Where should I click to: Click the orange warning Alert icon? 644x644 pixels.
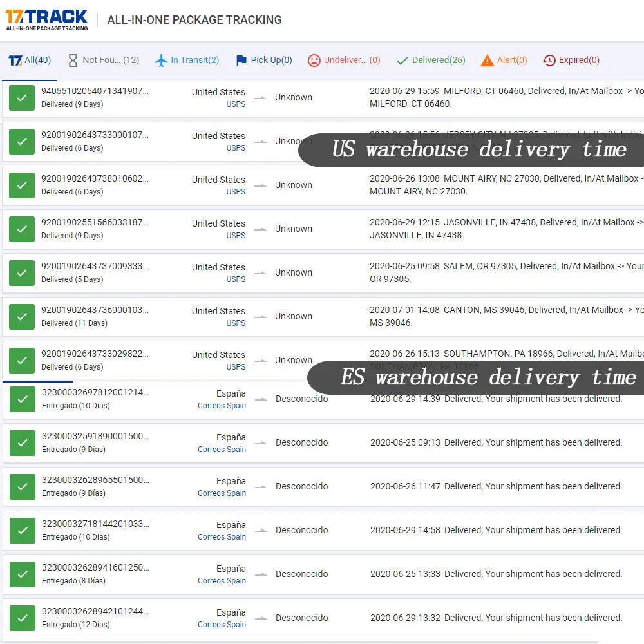point(487,61)
